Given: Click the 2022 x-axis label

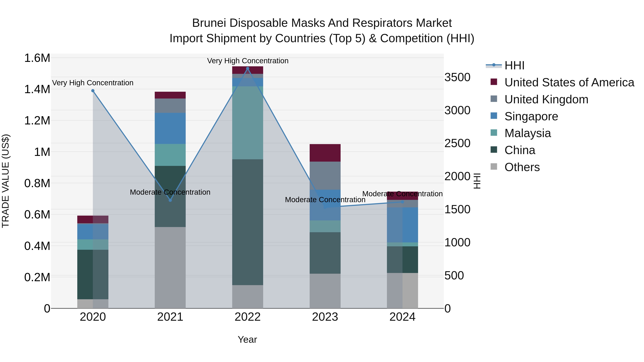Looking at the screenshot, I should coord(248,317).
